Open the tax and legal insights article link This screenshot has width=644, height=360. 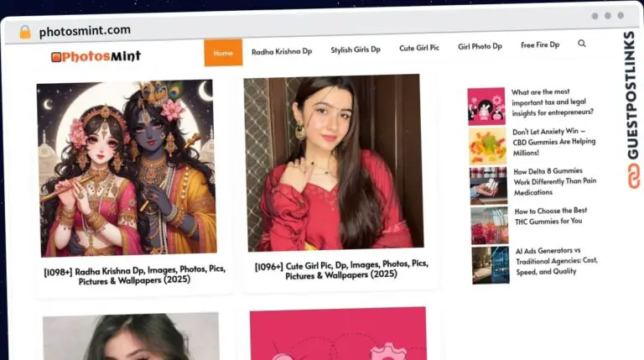click(x=553, y=102)
